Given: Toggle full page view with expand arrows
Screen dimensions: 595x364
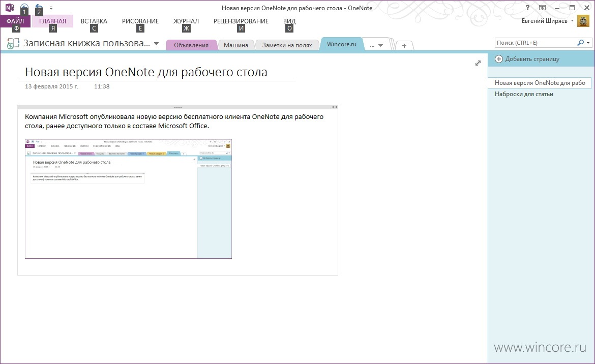Looking at the screenshot, I should tap(478, 64).
